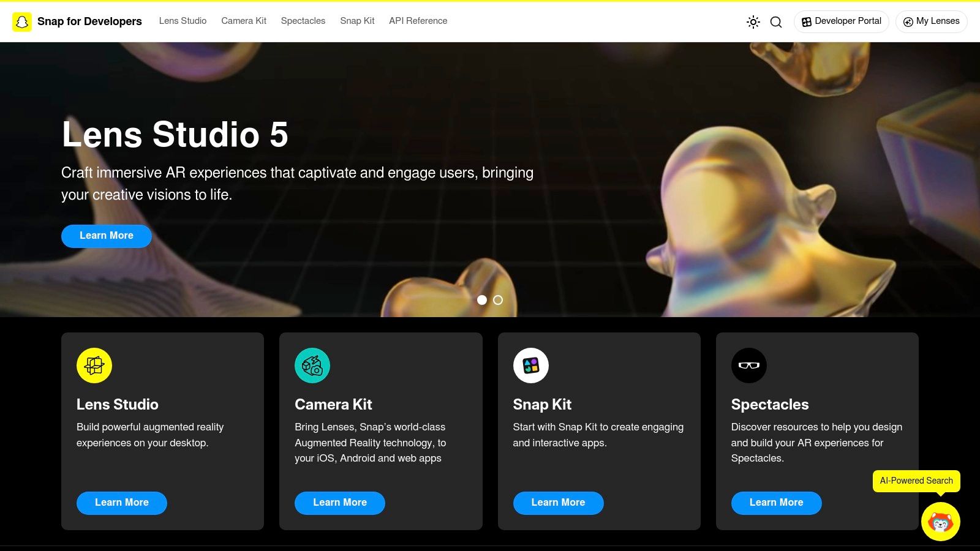This screenshot has width=980, height=551.
Task: Select the first carousel slide dot
Action: 482,300
